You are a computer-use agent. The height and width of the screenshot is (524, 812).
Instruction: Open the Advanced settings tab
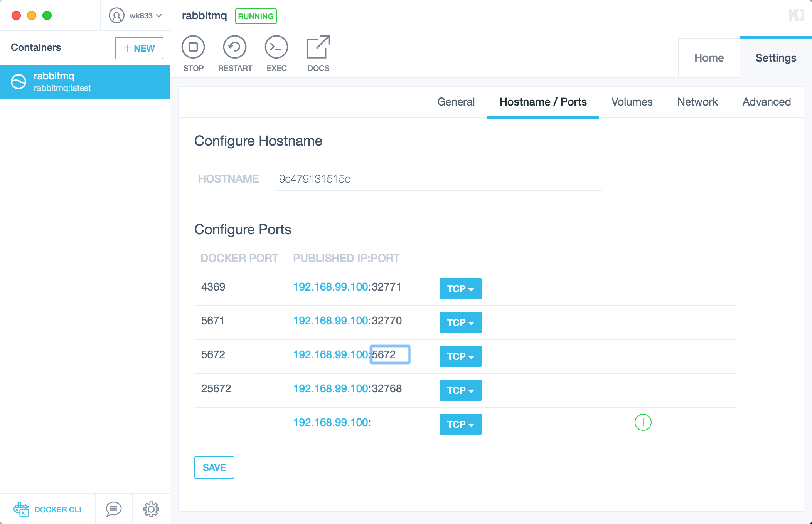[x=767, y=102]
